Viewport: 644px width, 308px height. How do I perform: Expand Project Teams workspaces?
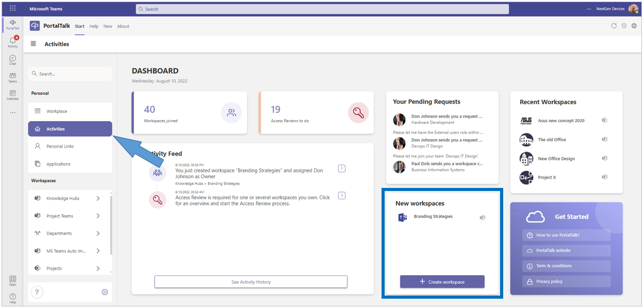coord(98,216)
